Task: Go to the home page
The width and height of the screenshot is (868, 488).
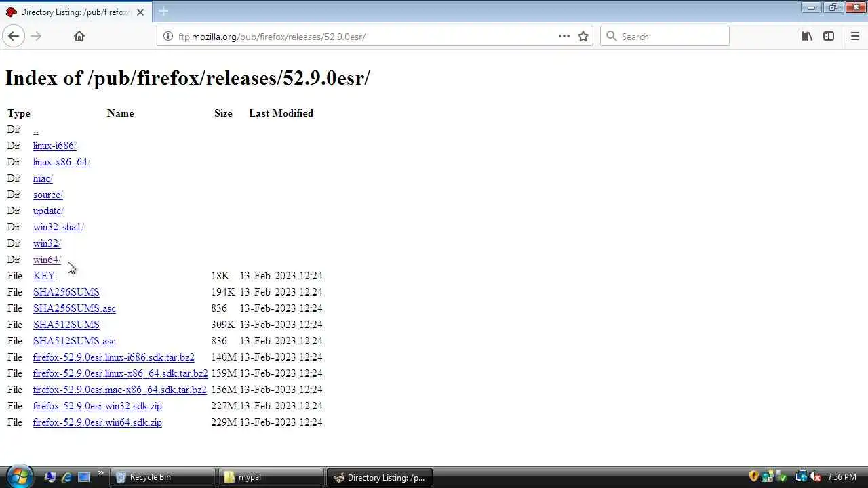Action: point(79,37)
